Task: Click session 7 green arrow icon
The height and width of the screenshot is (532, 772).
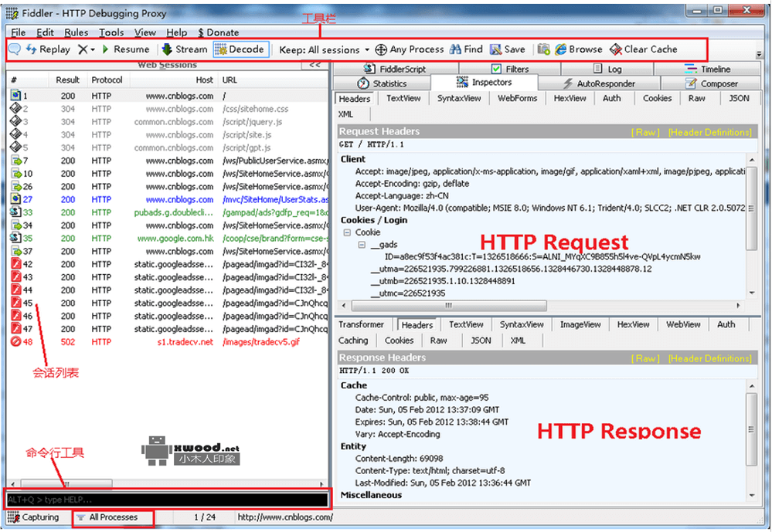Action: [x=15, y=161]
